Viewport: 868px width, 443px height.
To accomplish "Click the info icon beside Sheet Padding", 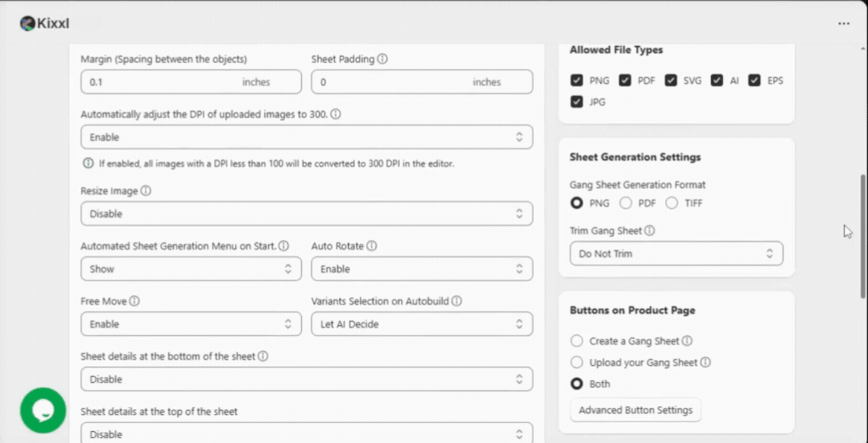I will (x=383, y=59).
